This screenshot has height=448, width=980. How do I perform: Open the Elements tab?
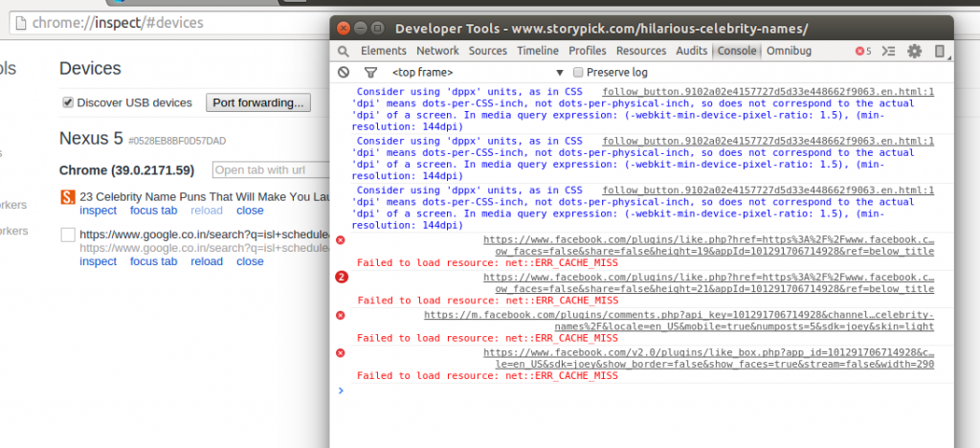[x=383, y=52]
